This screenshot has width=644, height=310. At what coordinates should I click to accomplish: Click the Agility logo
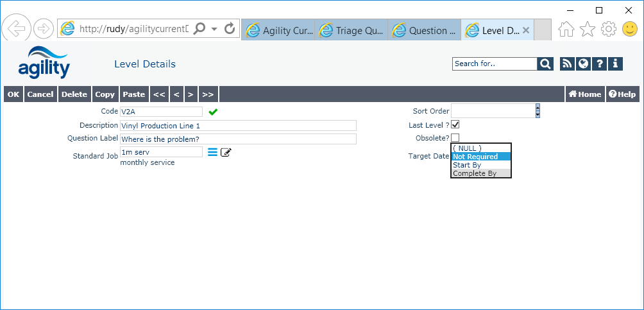point(44,62)
